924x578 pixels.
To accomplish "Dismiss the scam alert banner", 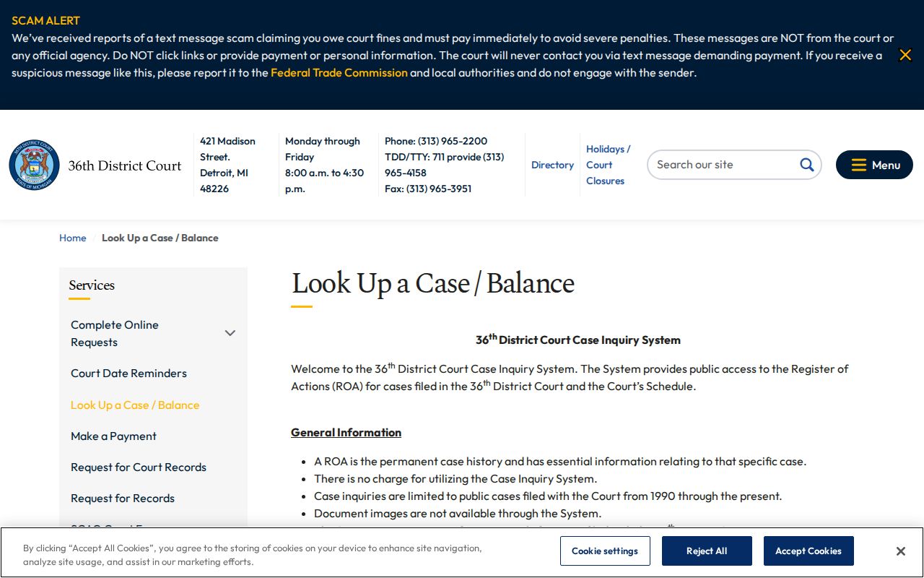I will 905,55.
